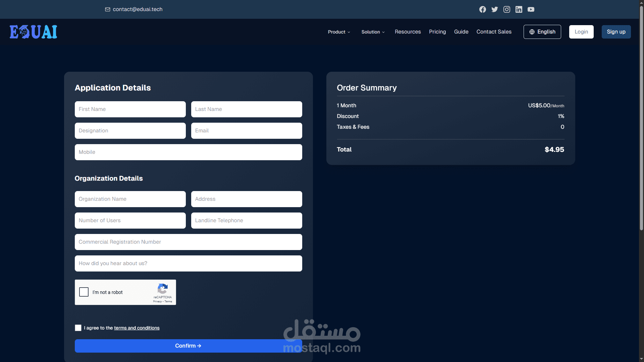Screen dimensions: 644x362
Task: Focus the First Name field
Action: click(130, 109)
